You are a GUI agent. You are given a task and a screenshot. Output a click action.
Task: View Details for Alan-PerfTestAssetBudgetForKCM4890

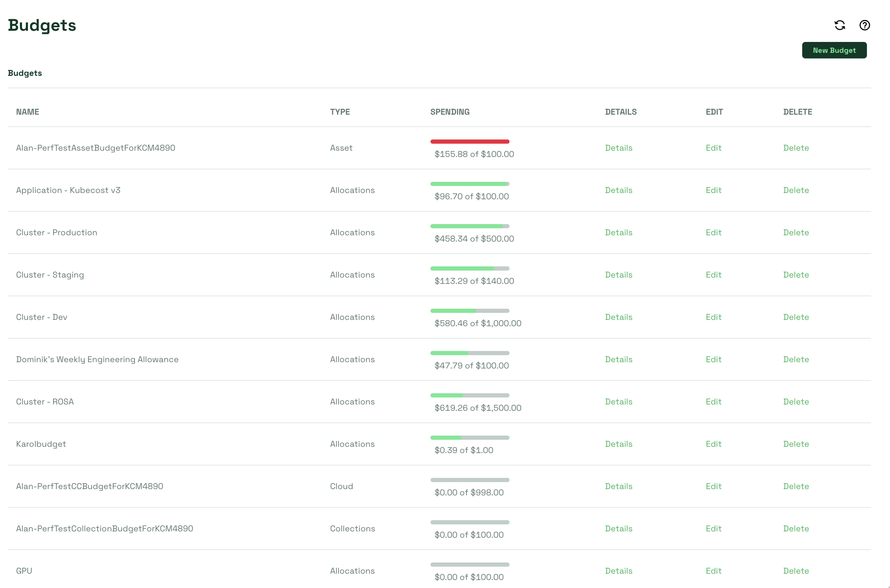click(618, 148)
